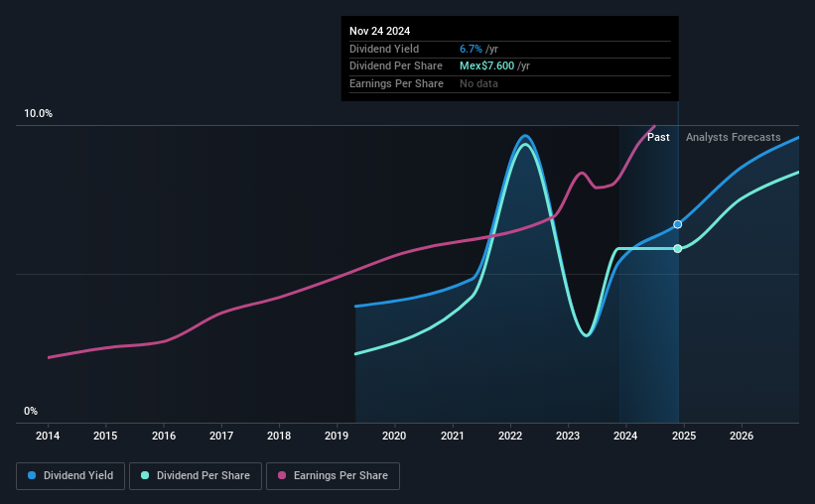Click the 2026 label on the x-axis
815x504 pixels.
click(x=742, y=436)
